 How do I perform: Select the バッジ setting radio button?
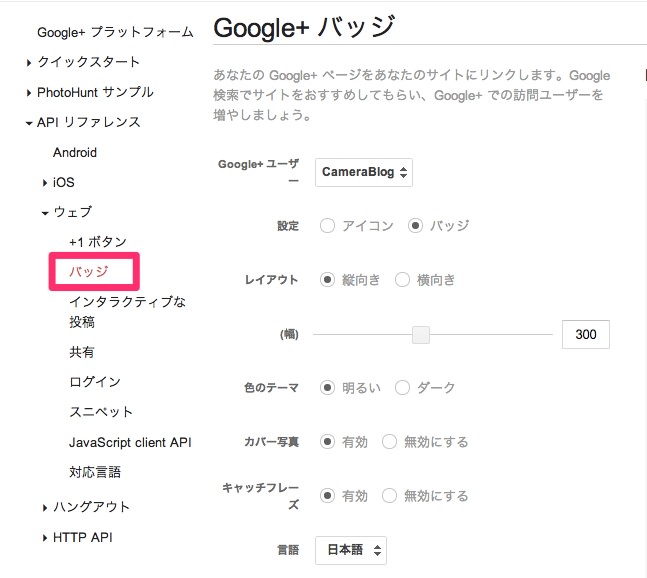(x=415, y=226)
